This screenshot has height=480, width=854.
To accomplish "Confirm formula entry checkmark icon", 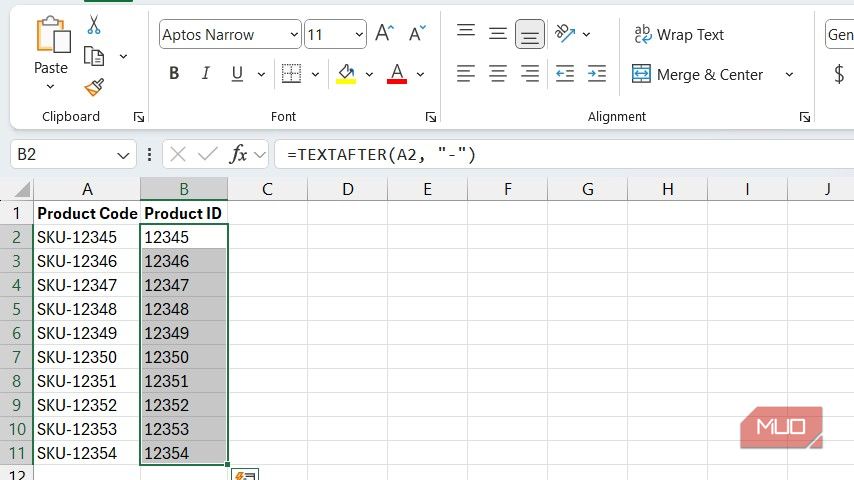I will pos(208,155).
